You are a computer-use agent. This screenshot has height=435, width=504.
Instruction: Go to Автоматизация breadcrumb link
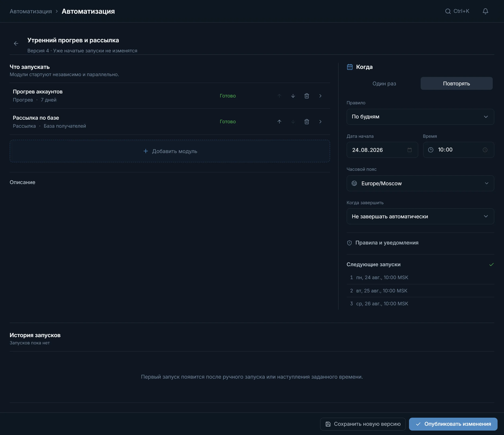click(x=31, y=11)
